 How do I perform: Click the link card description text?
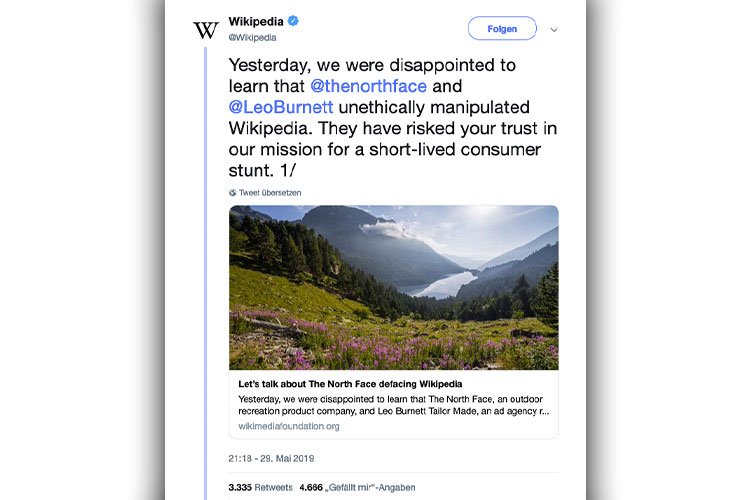point(393,405)
